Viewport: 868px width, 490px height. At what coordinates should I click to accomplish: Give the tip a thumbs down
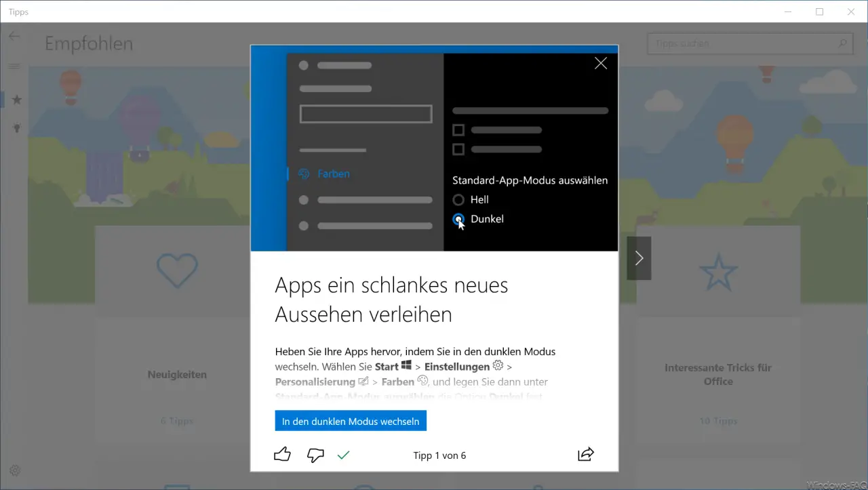pyautogui.click(x=315, y=455)
